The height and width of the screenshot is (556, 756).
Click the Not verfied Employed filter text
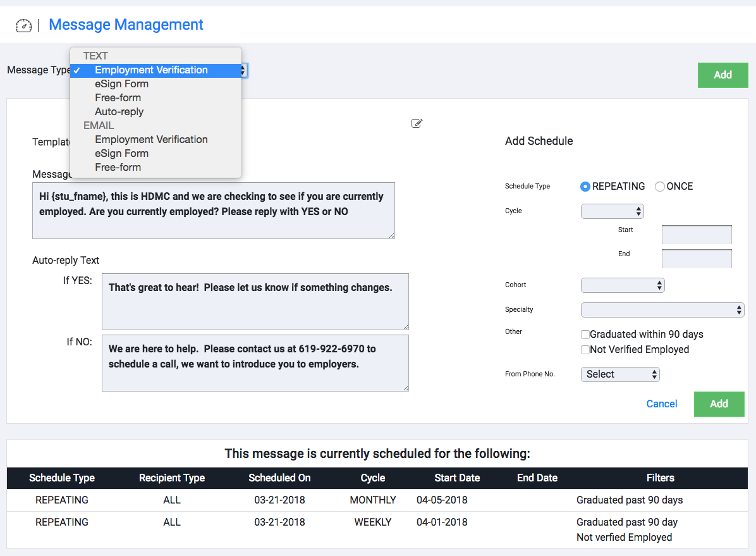[x=625, y=538]
